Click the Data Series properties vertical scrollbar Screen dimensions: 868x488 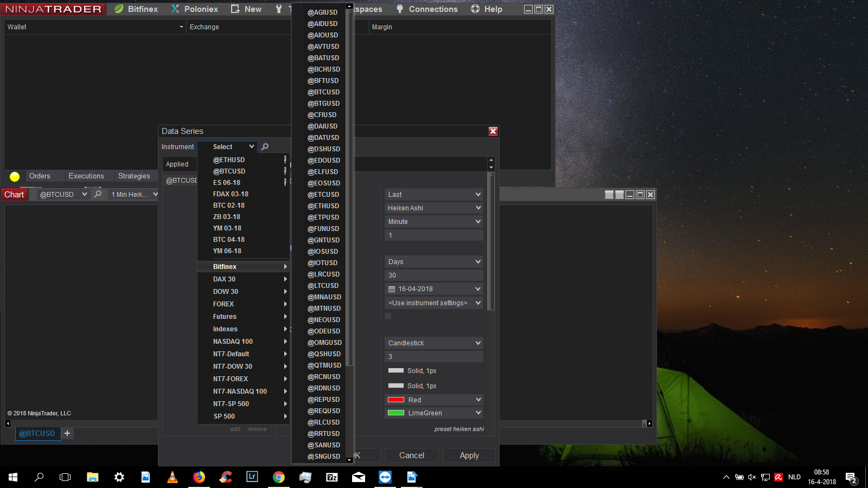click(491, 241)
